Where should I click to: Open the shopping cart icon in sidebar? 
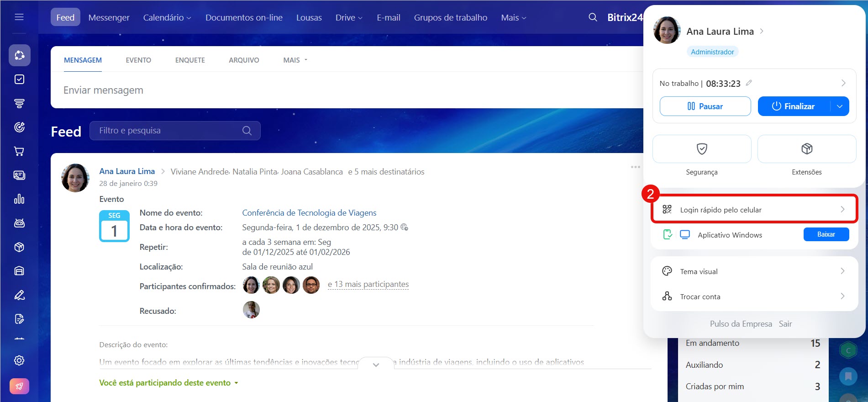[19, 151]
